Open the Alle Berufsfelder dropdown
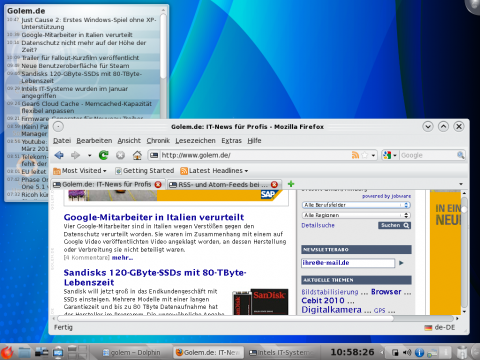 (356, 205)
